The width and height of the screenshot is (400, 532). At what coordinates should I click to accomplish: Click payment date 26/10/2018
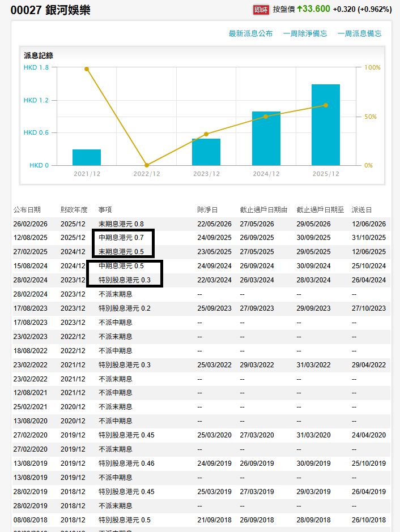click(369, 520)
